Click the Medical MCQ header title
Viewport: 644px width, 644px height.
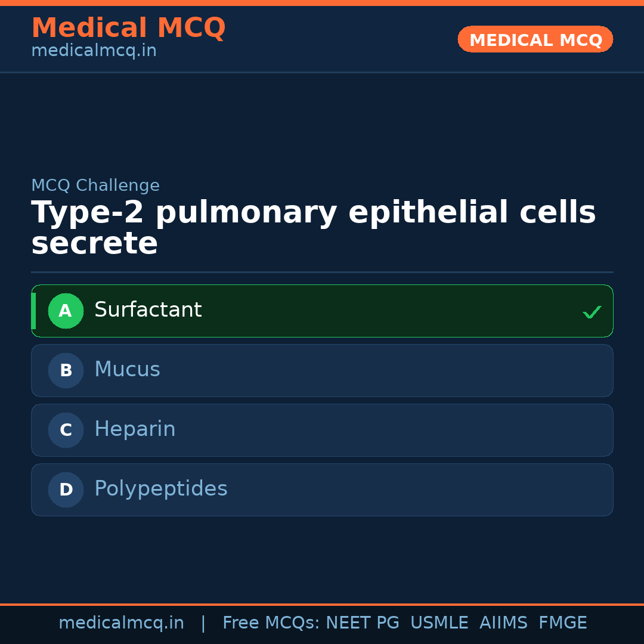pos(128,28)
